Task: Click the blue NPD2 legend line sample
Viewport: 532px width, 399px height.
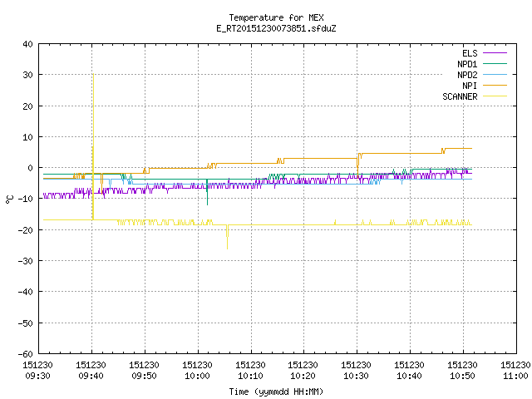Action: [x=495, y=74]
